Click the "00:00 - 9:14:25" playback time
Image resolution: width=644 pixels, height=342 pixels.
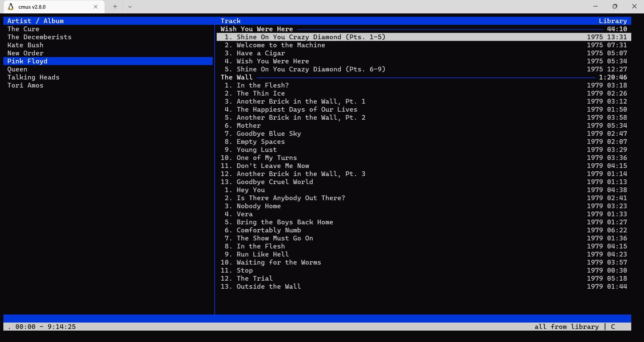(46, 327)
